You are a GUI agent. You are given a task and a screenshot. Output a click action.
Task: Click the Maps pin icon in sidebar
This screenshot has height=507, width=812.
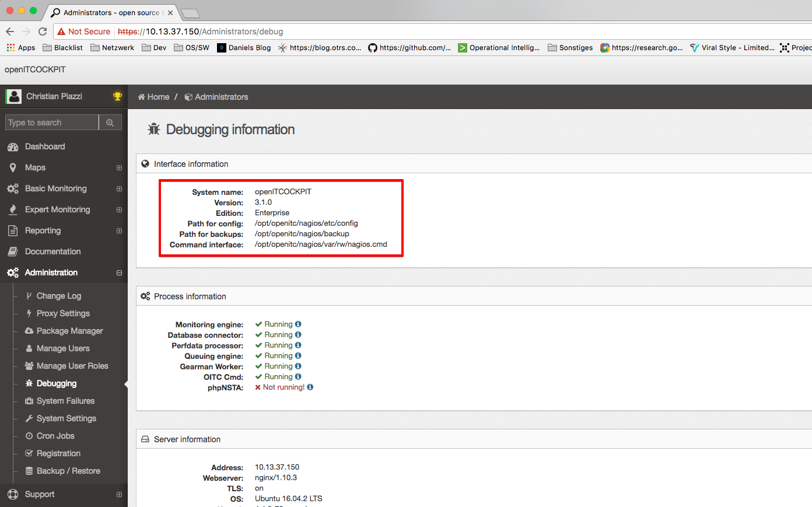click(x=13, y=168)
